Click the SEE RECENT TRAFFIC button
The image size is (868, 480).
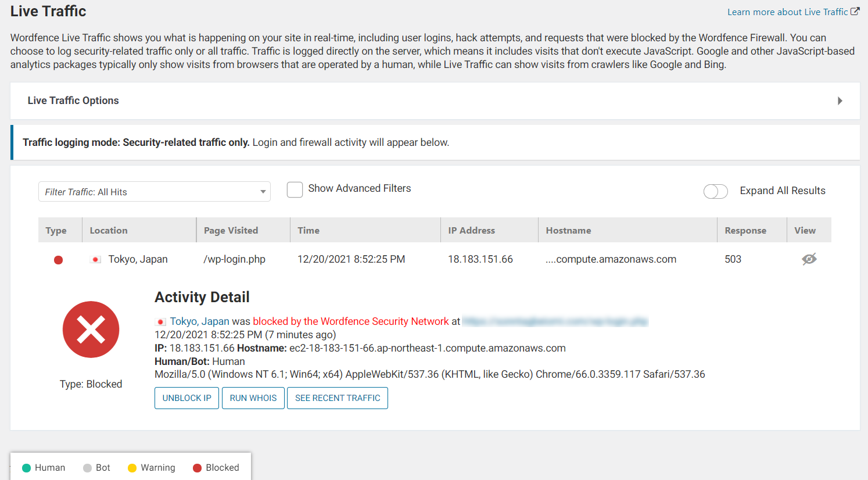pos(338,398)
